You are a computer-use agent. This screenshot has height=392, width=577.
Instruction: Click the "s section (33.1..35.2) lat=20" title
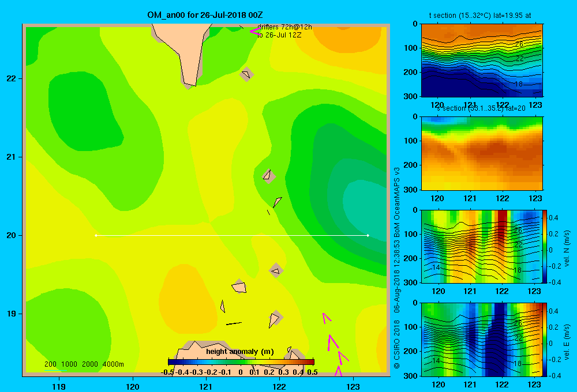click(x=481, y=108)
